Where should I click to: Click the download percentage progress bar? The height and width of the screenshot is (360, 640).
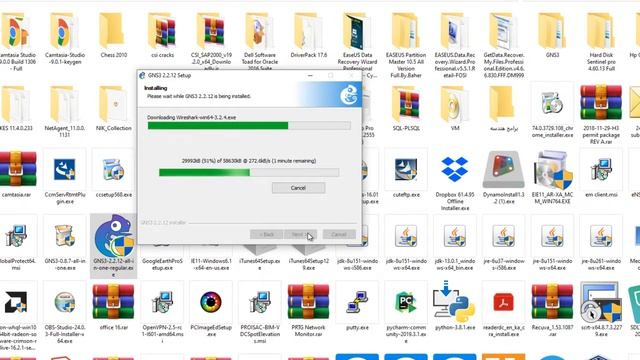[x=249, y=173]
